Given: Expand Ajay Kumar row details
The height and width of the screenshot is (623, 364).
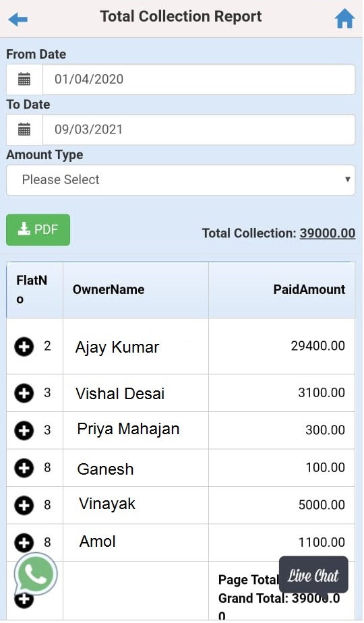Looking at the screenshot, I should click(x=24, y=347).
